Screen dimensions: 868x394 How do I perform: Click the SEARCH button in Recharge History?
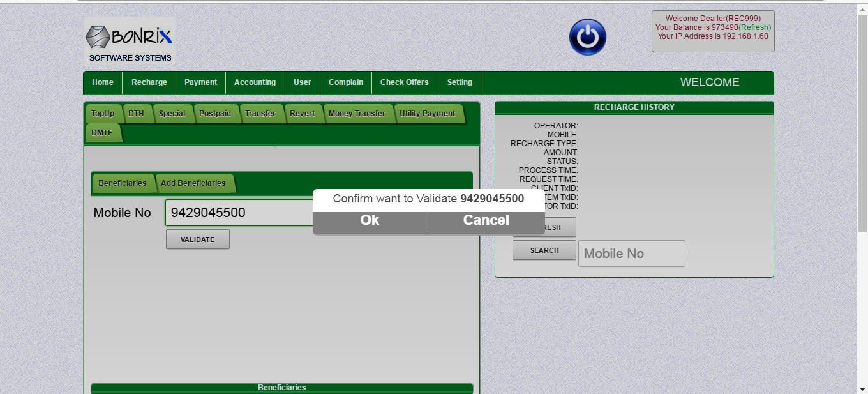point(544,250)
